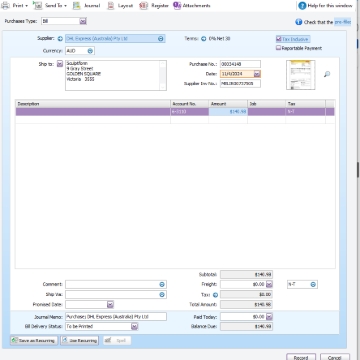The height and width of the screenshot is (360, 360).
Task: Open the Freight calculator dropdown
Action: pyautogui.click(x=269, y=284)
